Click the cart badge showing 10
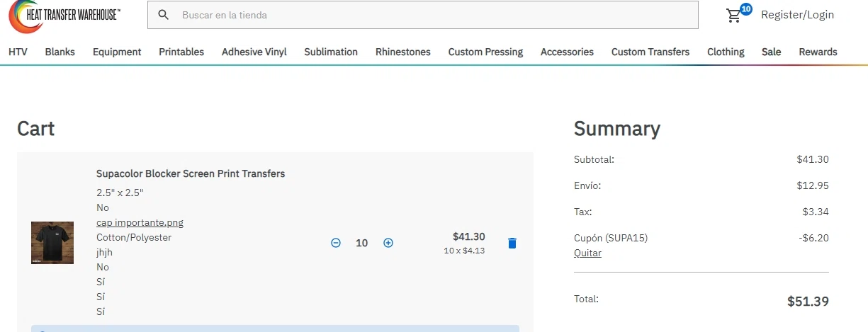 [x=746, y=9]
